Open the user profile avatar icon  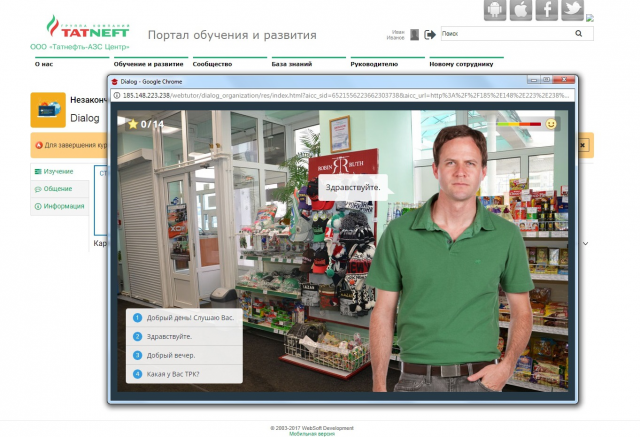pyautogui.click(x=414, y=35)
